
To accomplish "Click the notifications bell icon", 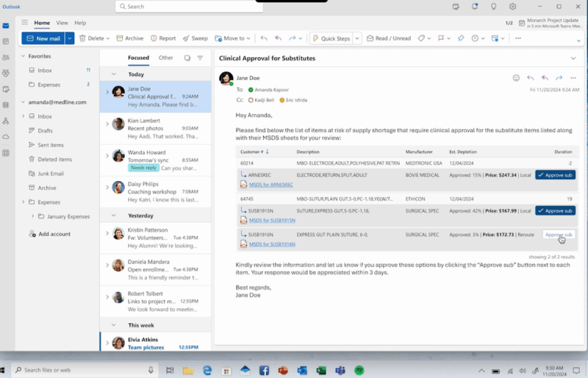I will tap(475, 7).
